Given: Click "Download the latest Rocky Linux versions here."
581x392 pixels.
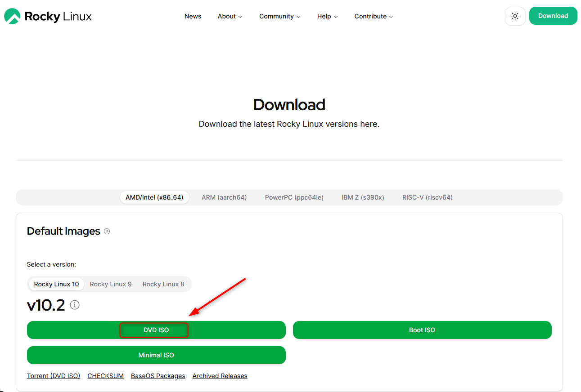Looking at the screenshot, I should [289, 124].
